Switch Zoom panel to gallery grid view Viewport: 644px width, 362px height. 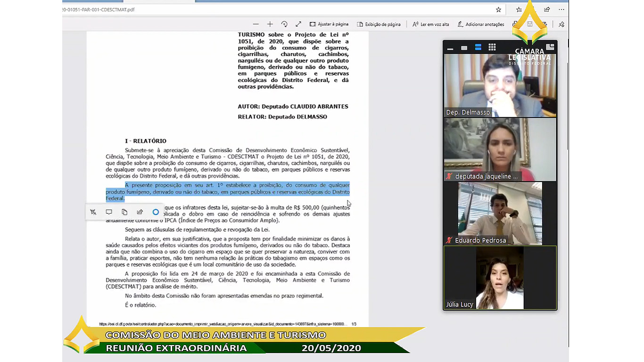(x=492, y=47)
